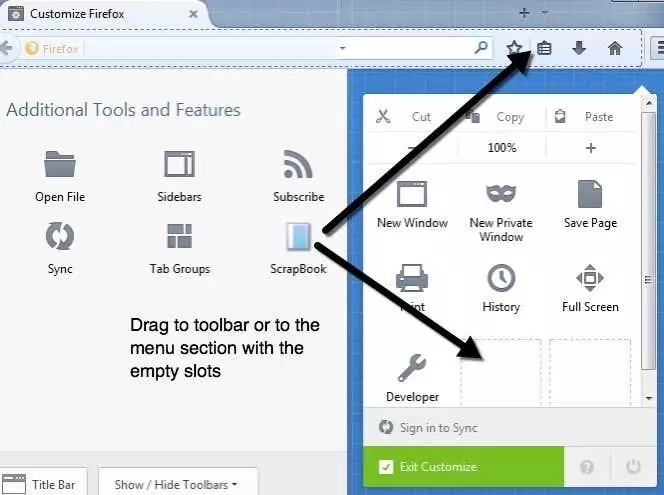The image size is (664, 495).
Task: Click the Copy button in menu
Action: click(502, 117)
